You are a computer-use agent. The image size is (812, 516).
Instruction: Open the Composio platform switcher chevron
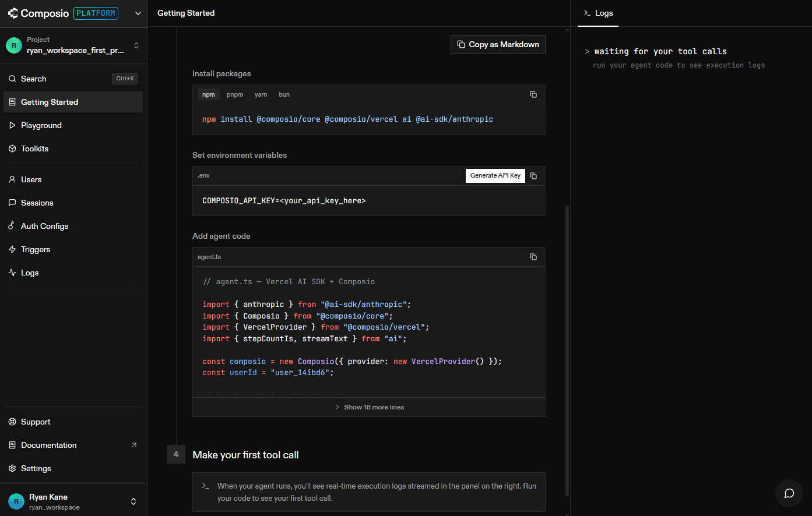pyautogui.click(x=138, y=13)
